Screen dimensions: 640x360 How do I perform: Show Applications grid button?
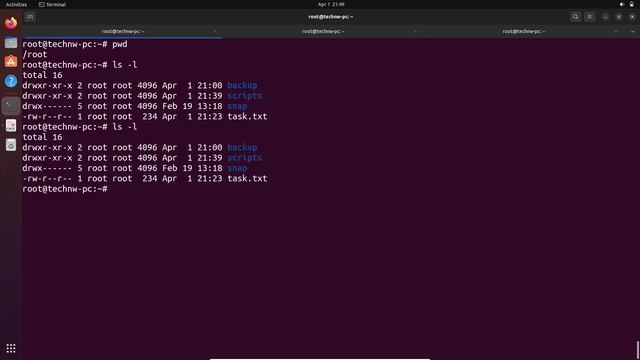[x=11, y=348]
